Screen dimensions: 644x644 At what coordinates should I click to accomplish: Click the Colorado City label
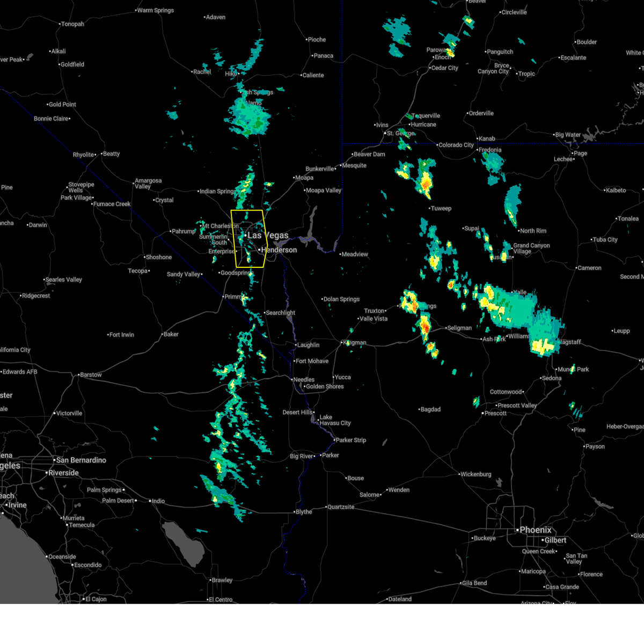[456, 145]
